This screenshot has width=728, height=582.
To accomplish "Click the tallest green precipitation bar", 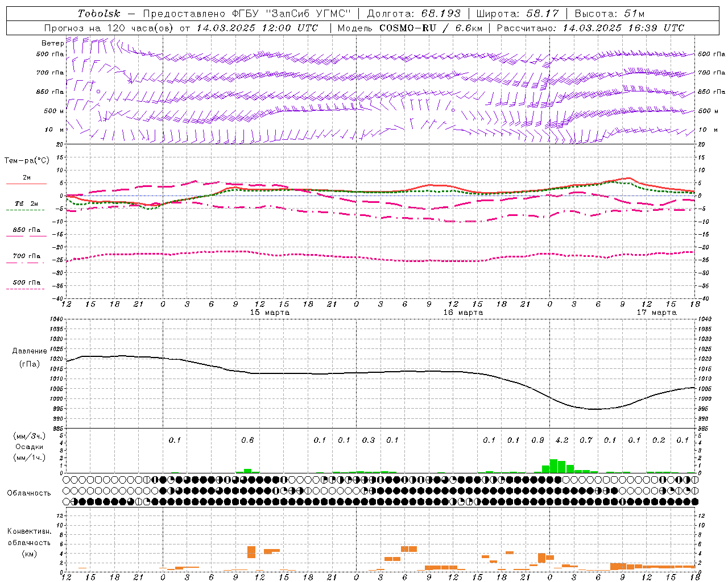I will [x=553, y=466].
